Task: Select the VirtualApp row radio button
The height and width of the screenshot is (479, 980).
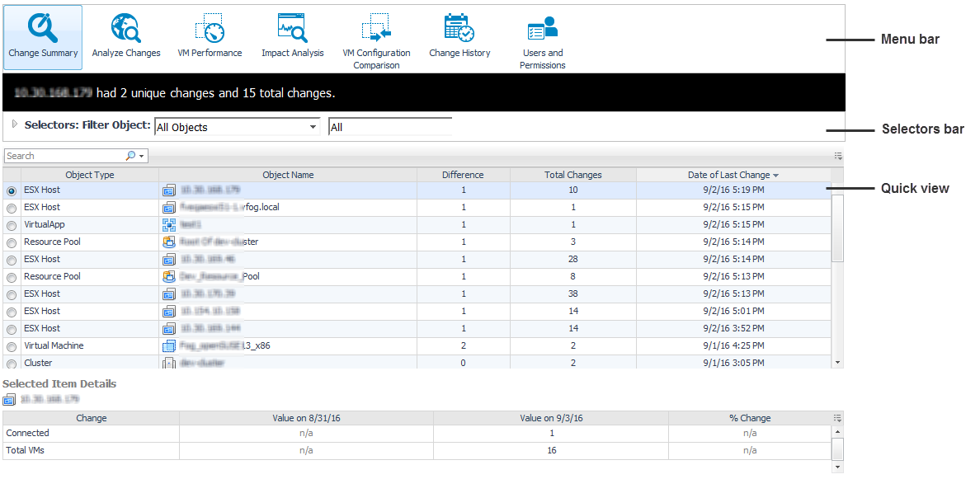Action: click(x=11, y=225)
